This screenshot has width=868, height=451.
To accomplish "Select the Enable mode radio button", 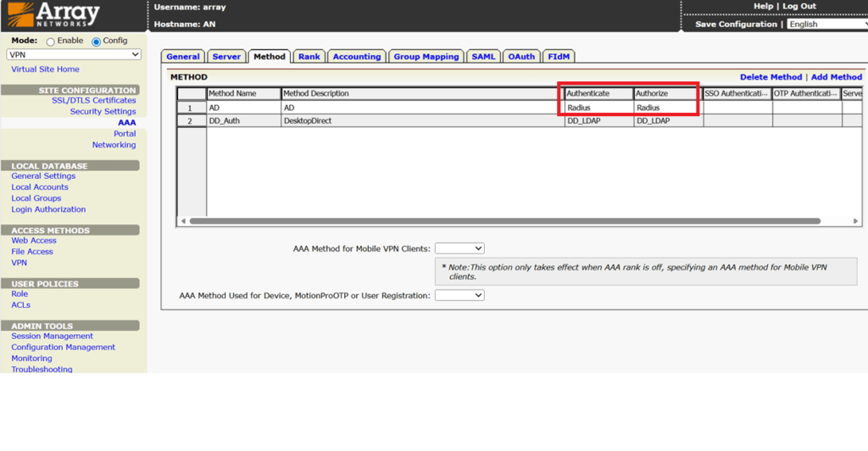I will [x=50, y=42].
